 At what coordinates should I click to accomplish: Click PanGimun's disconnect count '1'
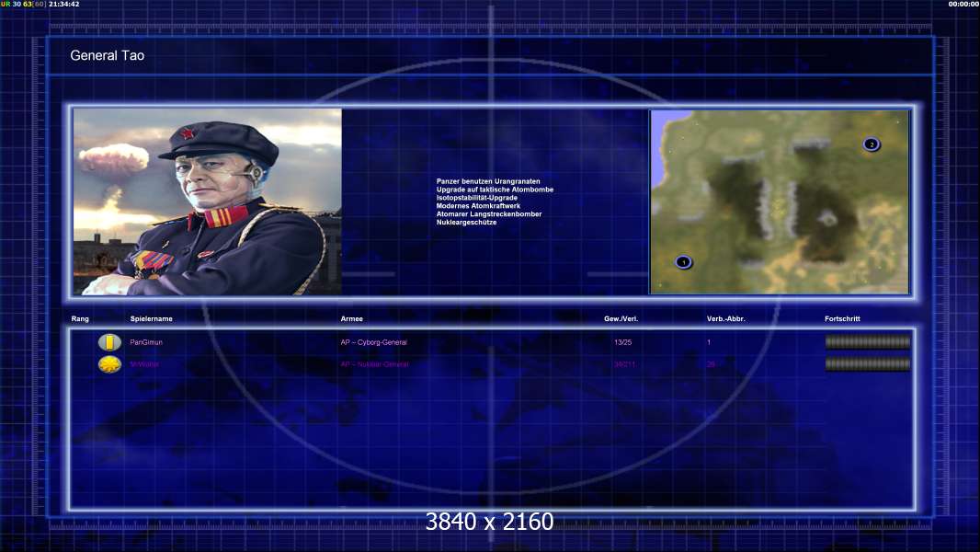tap(709, 342)
